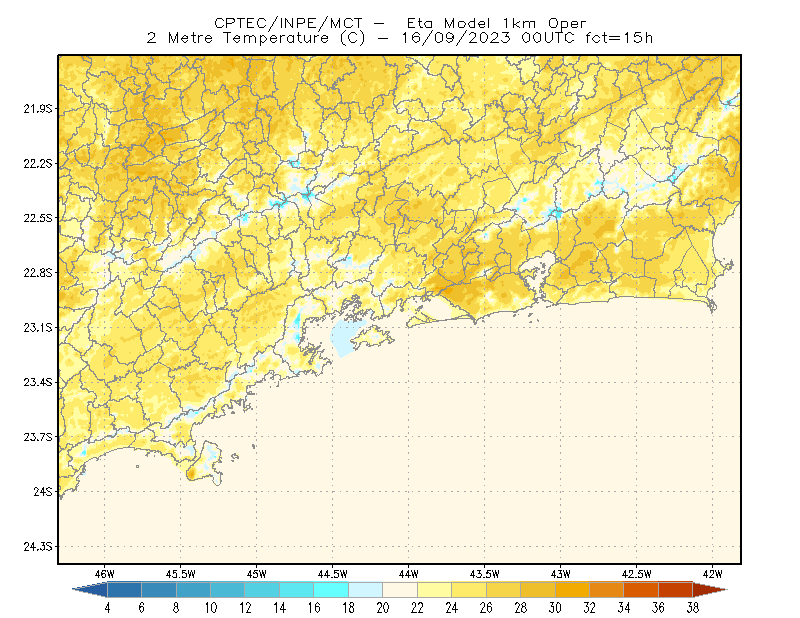Click the left blue arrow of colorbar
The height and width of the screenshot is (618, 800).
tap(90, 590)
